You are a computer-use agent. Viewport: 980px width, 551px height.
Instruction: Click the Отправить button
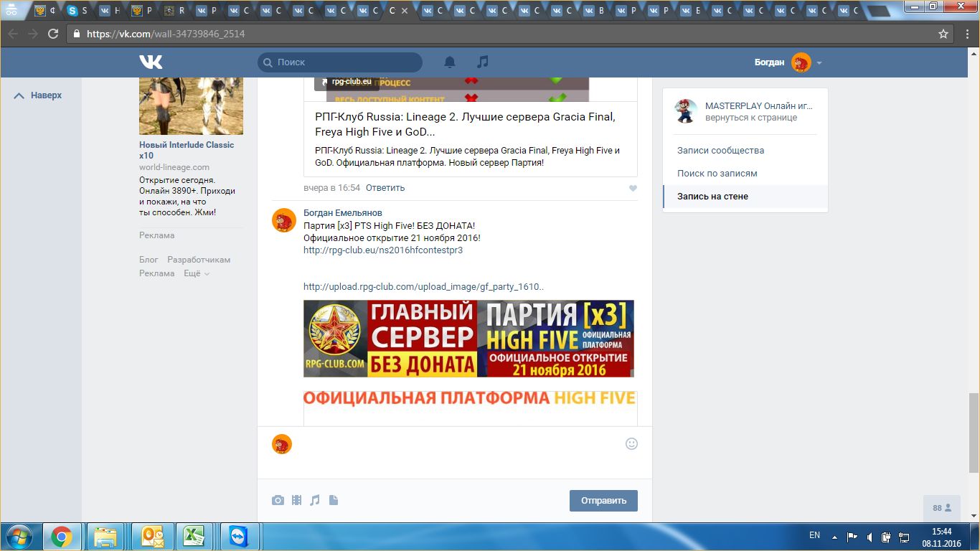pyautogui.click(x=603, y=501)
